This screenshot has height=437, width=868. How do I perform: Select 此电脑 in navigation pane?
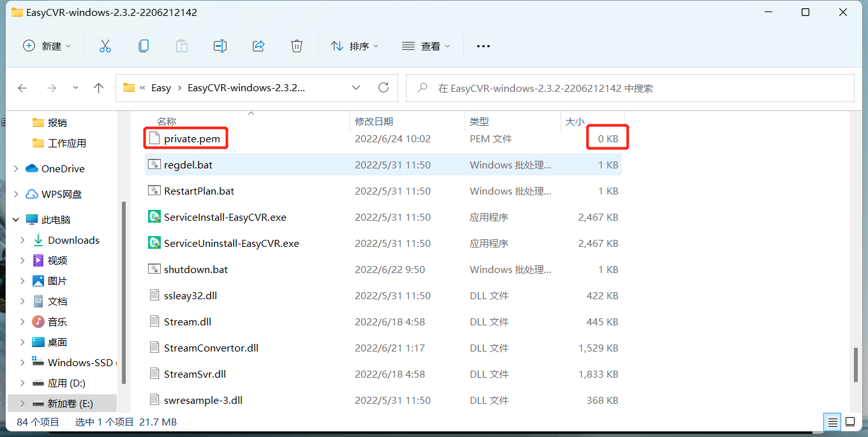pyautogui.click(x=56, y=219)
